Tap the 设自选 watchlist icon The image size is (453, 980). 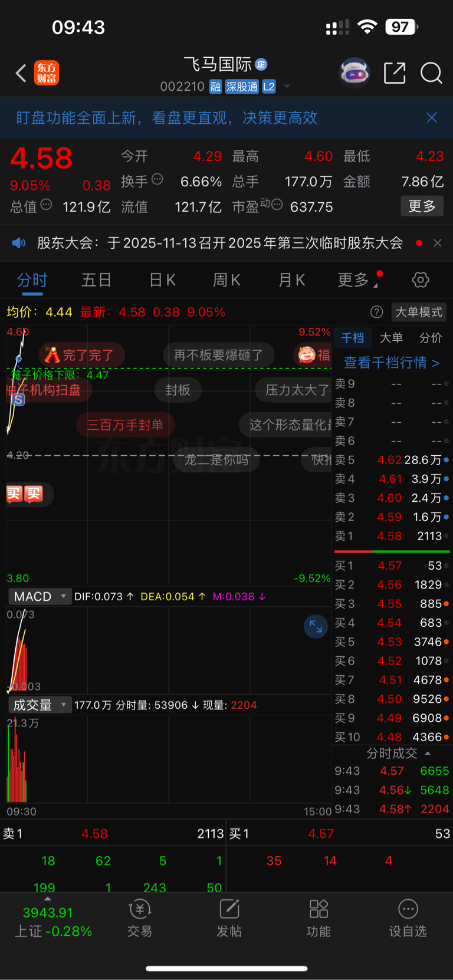tap(408, 918)
